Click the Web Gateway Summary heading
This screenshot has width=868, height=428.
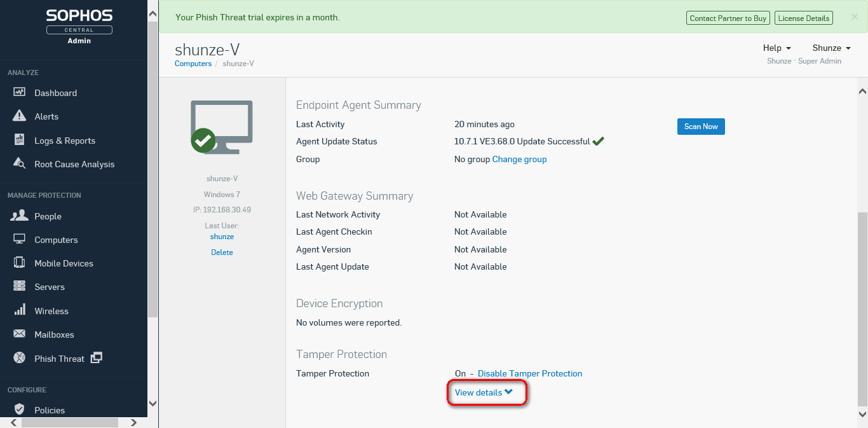[x=355, y=196]
